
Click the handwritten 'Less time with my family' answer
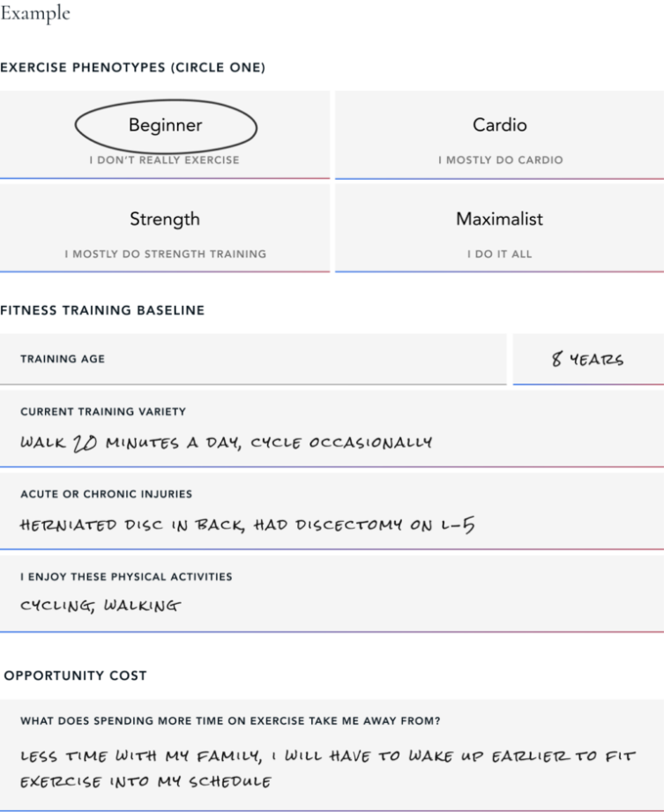[x=327, y=756]
